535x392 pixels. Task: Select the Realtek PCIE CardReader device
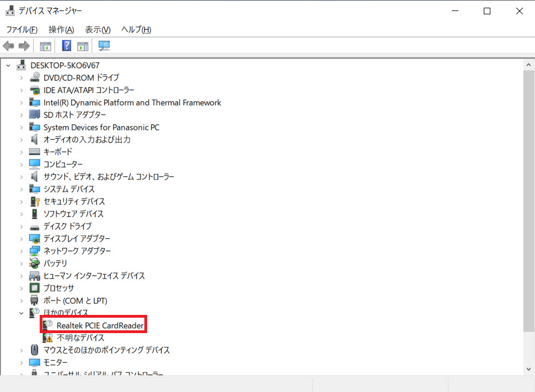[100, 325]
